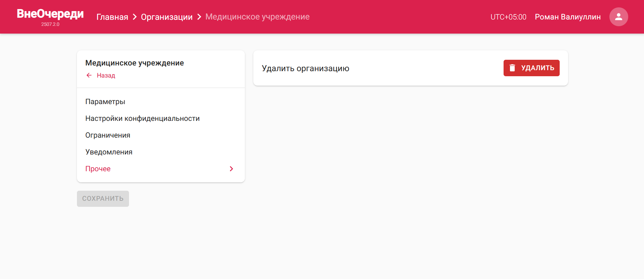This screenshot has height=279, width=644.
Task: Click the version number 2507.2.0
Action: [x=50, y=24]
